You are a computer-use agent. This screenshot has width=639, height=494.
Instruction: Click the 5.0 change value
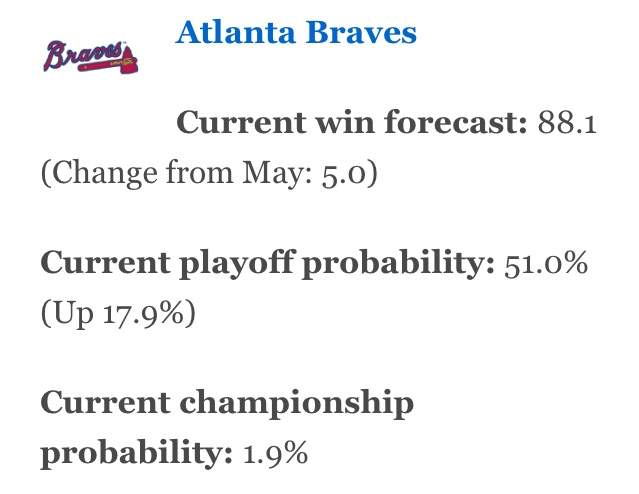pos(344,174)
